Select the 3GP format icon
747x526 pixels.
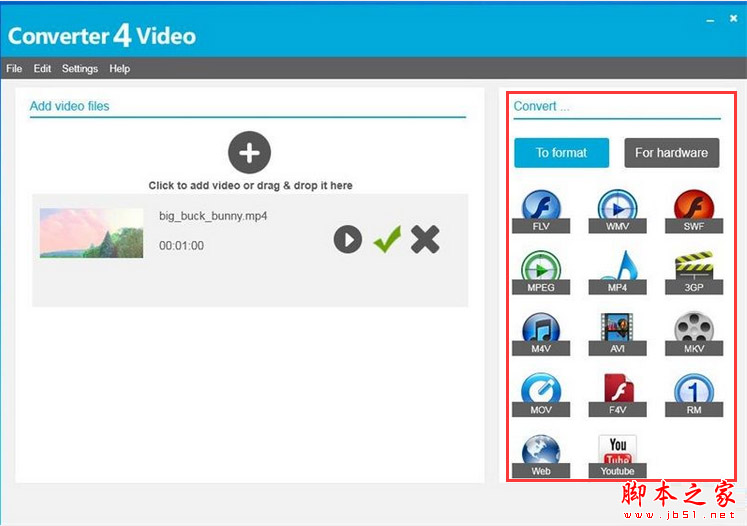[x=694, y=272]
